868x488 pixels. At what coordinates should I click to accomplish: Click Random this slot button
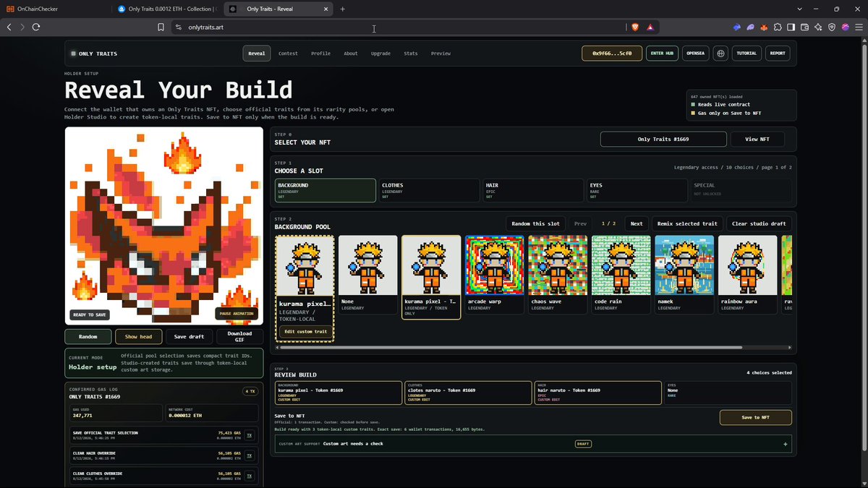click(535, 223)
